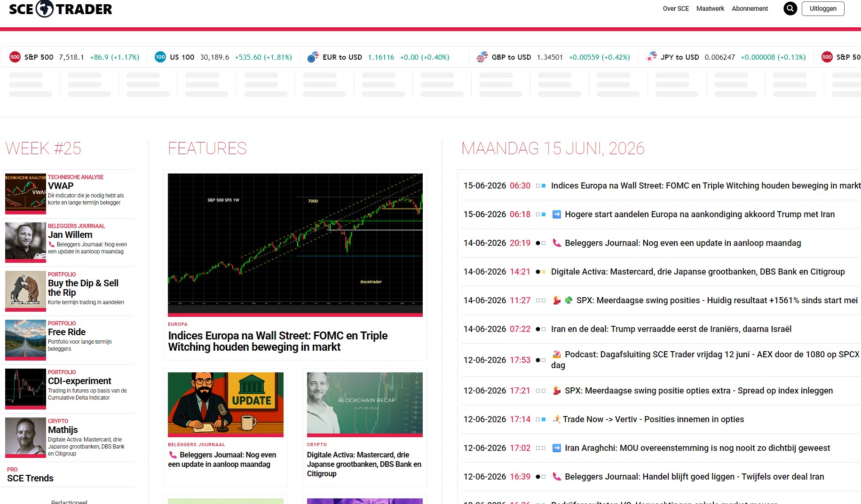
Task: Open Buy the Dip & Sell the Rip
Action: pos(83,288)
